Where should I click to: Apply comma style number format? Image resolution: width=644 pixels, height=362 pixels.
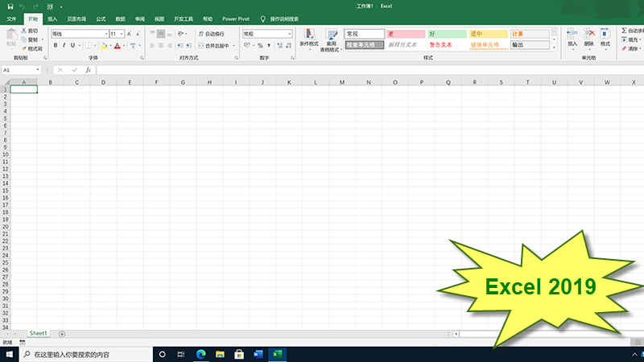(269, 46)
